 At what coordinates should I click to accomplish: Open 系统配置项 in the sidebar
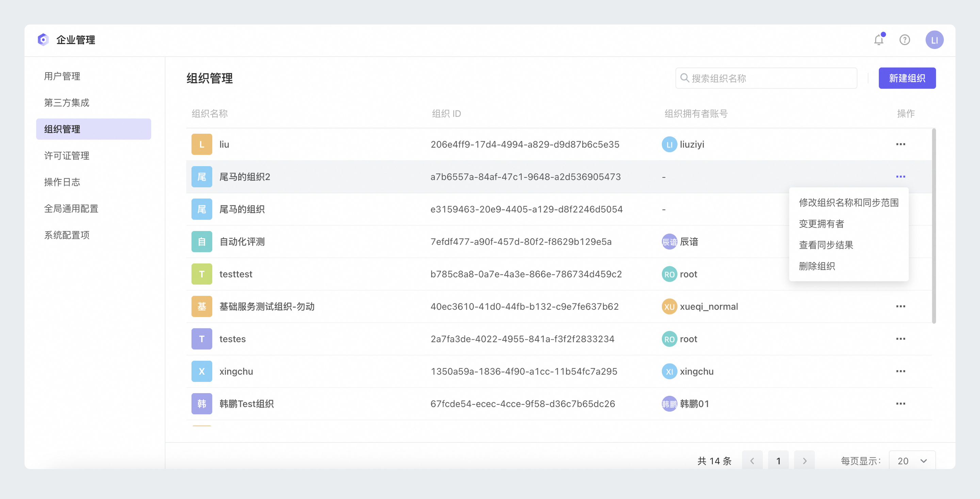(x=94, y=235)
